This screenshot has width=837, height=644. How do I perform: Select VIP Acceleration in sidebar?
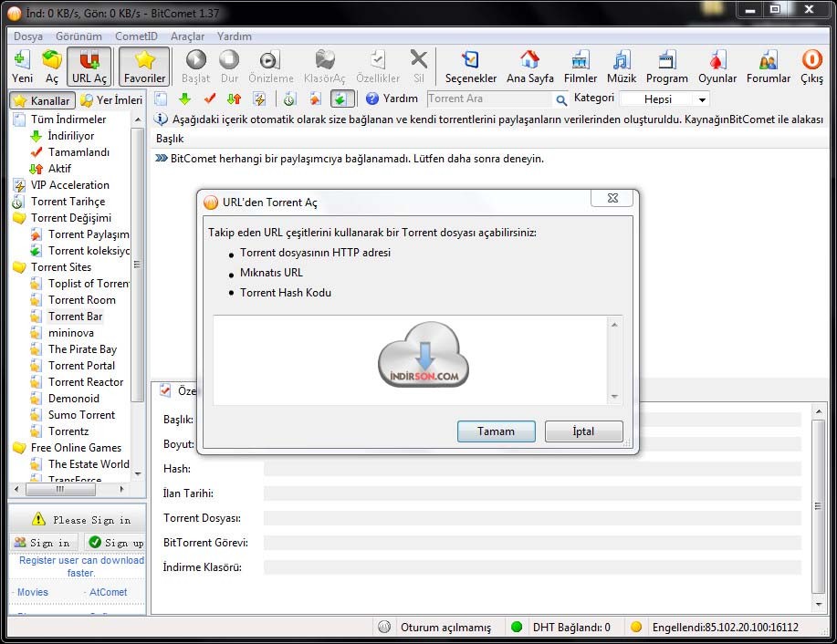pos(70,185)
